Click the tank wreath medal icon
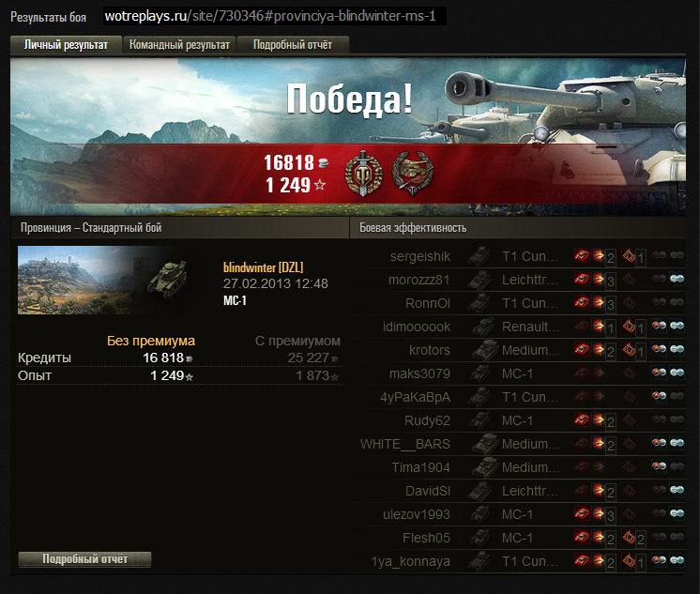The width and height of the screenshot is (700, 594). [x=413, y=173]
